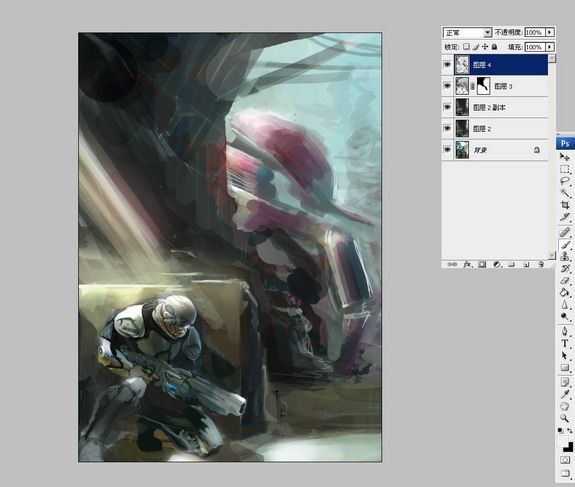The height and width of the screenshot is (487, 575).
Task: Select the Lasso tool
Action: (x=565, y=181)
